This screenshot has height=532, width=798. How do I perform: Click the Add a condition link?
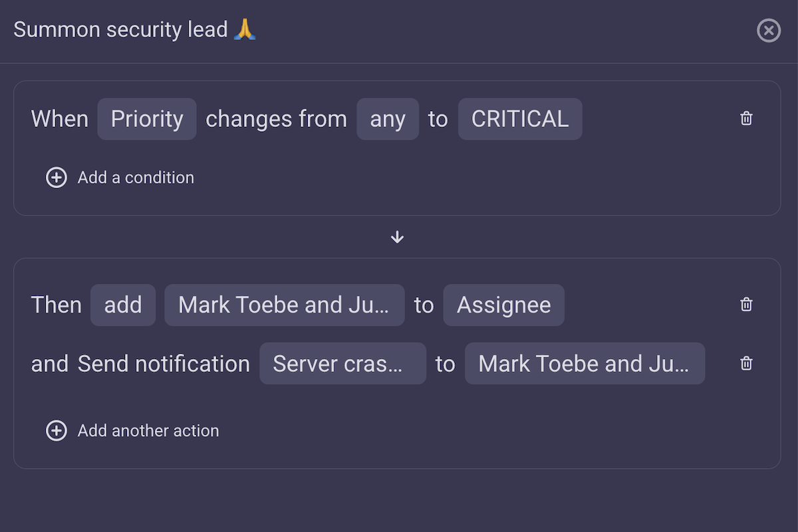pyautogui.click(x=136, y=178)
